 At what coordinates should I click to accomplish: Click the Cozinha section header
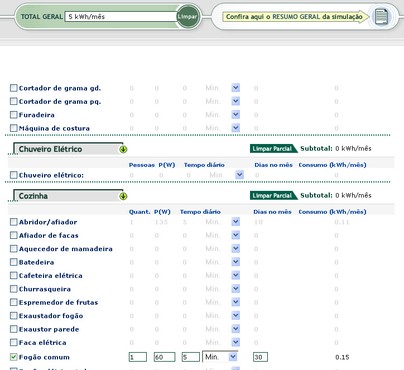[68, 196]
